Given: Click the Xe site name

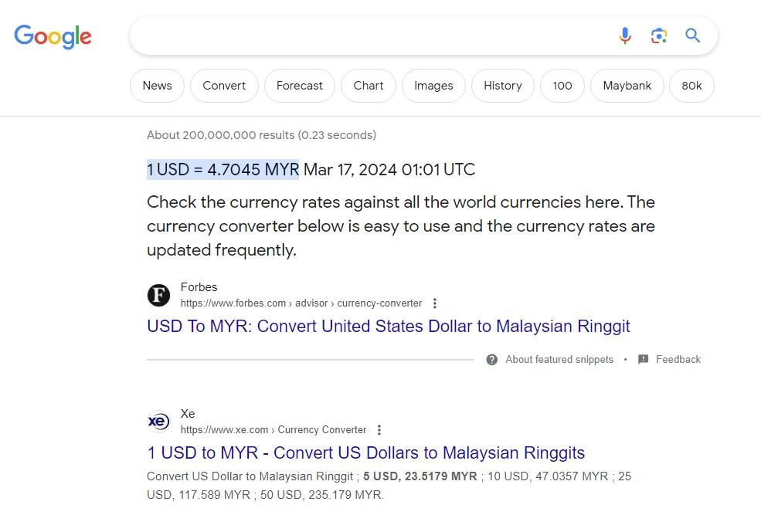Looking at the screenshot, I should [x=188, y=414].
